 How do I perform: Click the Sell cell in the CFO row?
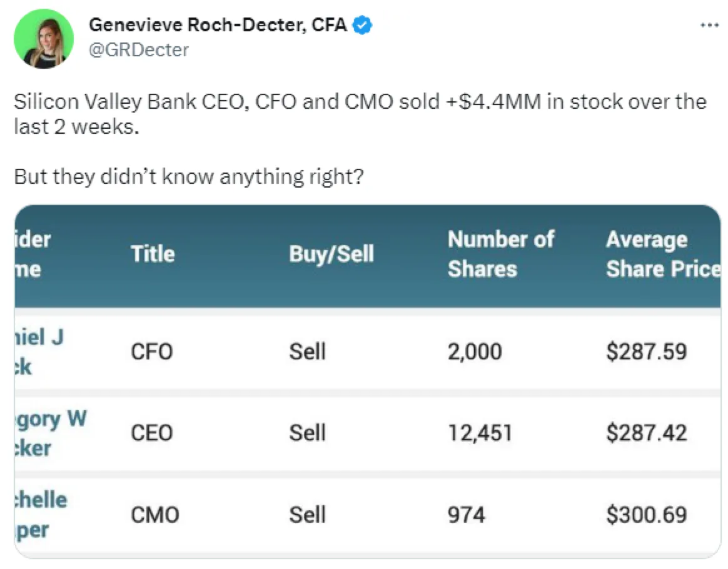307,352
